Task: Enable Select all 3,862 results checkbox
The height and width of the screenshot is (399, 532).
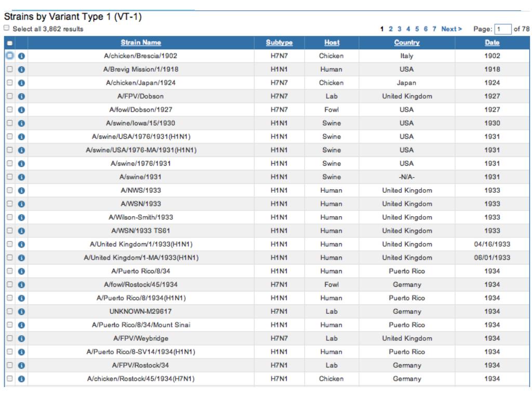Action: (6, 28)
